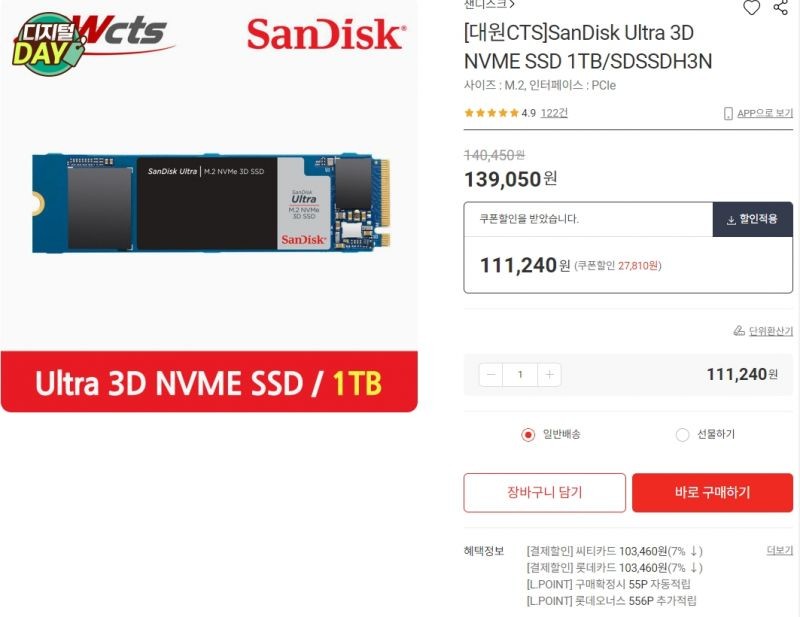Click the 단위환산기 calculator icon
This screenshot has width=800, height=617.
739,331
